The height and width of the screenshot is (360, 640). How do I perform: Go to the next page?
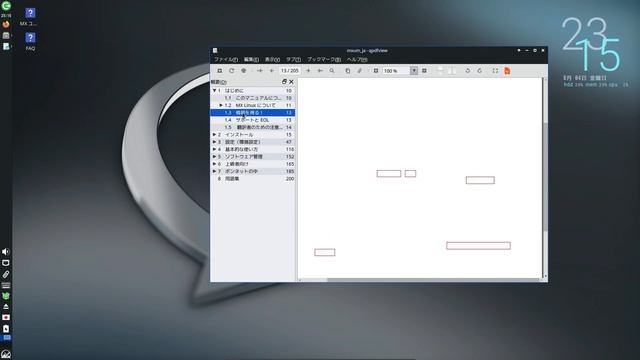308,71
